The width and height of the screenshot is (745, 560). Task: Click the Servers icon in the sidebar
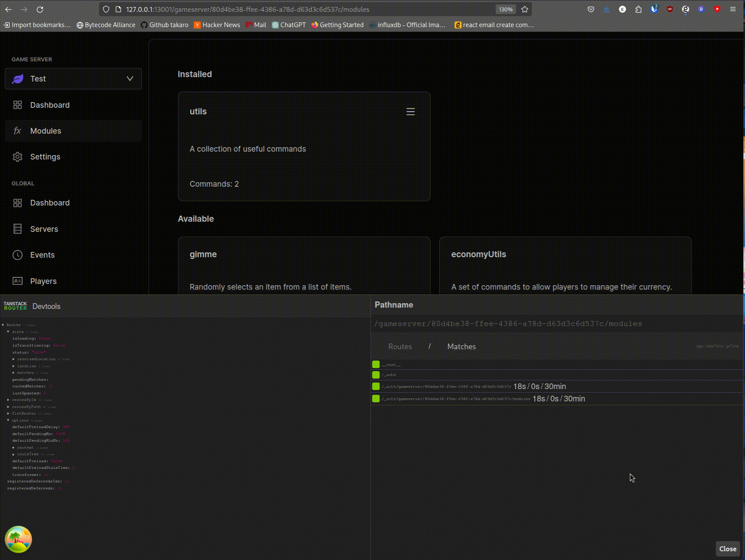click(18, 229)
